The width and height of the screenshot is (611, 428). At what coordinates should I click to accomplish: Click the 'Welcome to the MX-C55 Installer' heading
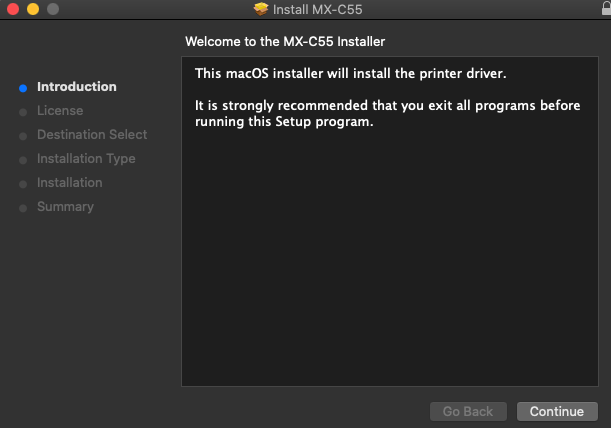tap(285, 42)
